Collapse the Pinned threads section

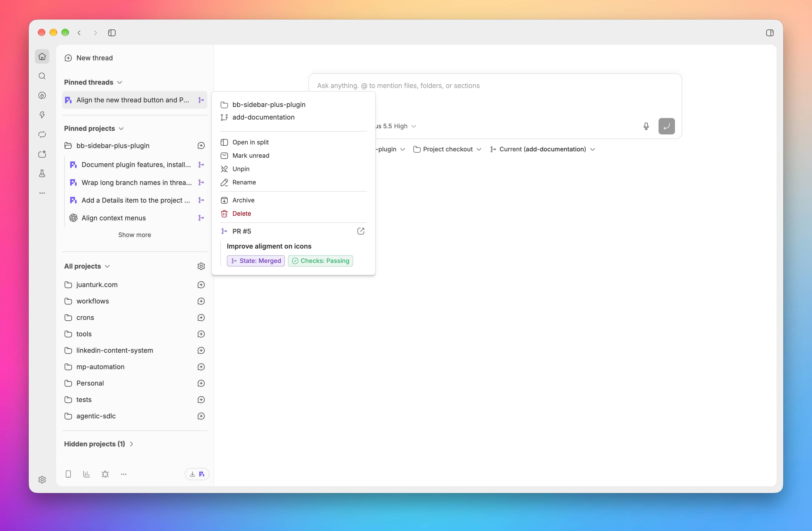pos(93,82)
